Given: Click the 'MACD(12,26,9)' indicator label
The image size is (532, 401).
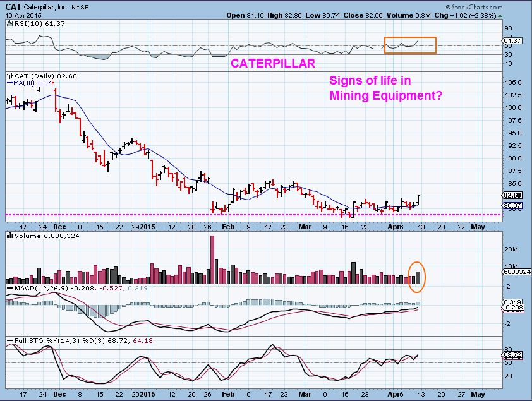Looking at the screenshot, I should (x=42, y=288).
